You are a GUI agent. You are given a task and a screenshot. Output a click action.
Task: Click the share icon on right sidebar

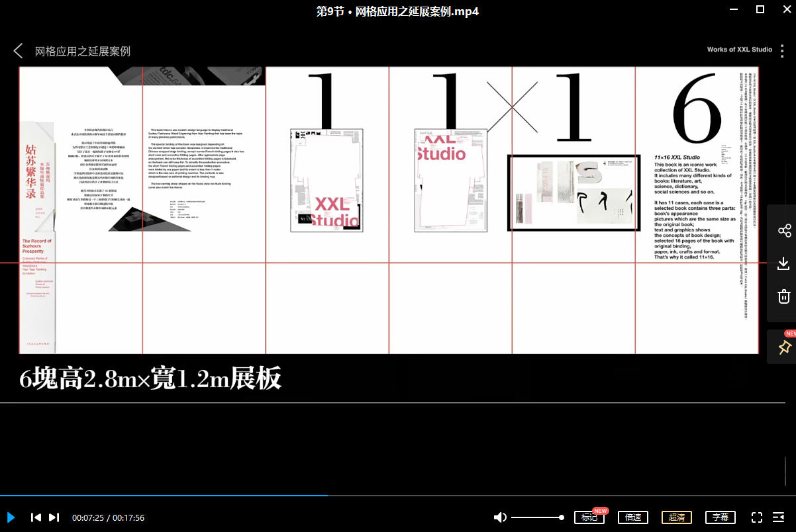[784, 231]
